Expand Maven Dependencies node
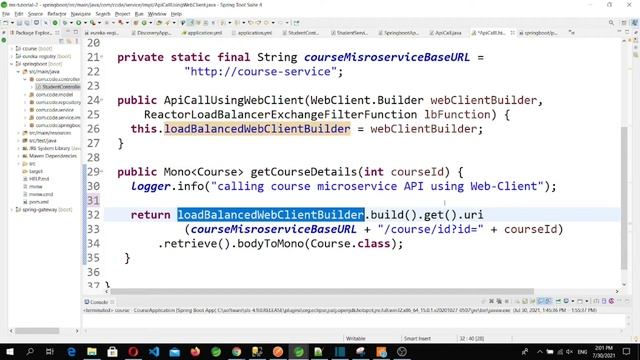Image resolution: width=640 pixels, height=360 pixels. (x=18, y=156)
